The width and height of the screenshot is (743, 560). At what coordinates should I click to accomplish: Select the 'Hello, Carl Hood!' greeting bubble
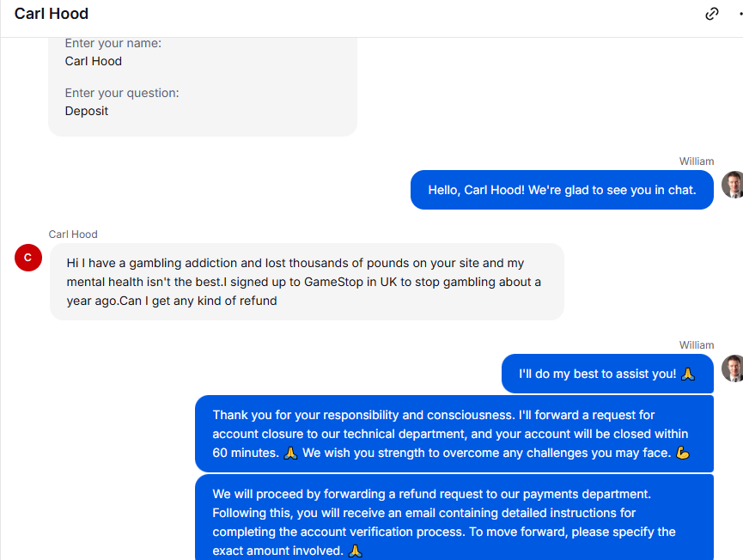click(x=562, y=190)
